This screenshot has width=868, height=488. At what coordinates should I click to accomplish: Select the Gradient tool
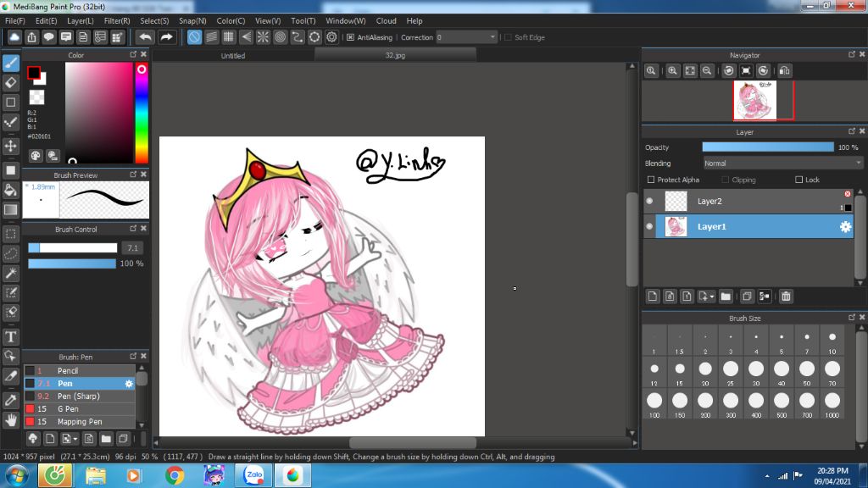point(11,210)
